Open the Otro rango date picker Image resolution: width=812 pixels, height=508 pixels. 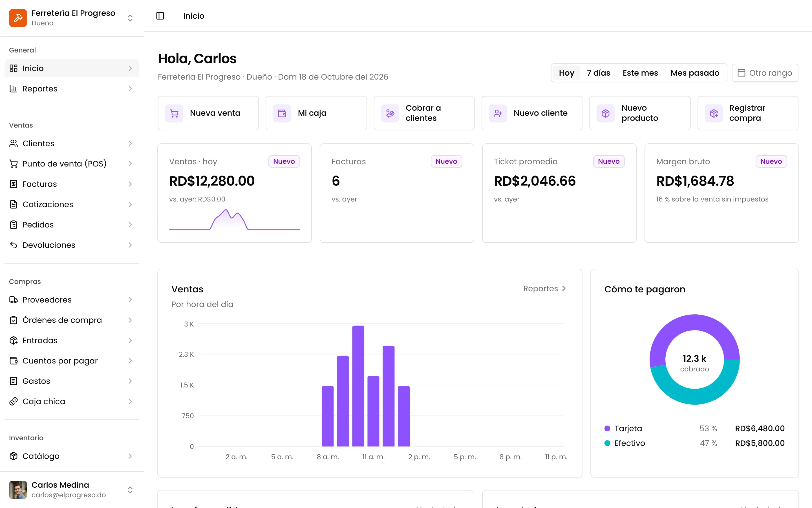[x=765, y=73]
